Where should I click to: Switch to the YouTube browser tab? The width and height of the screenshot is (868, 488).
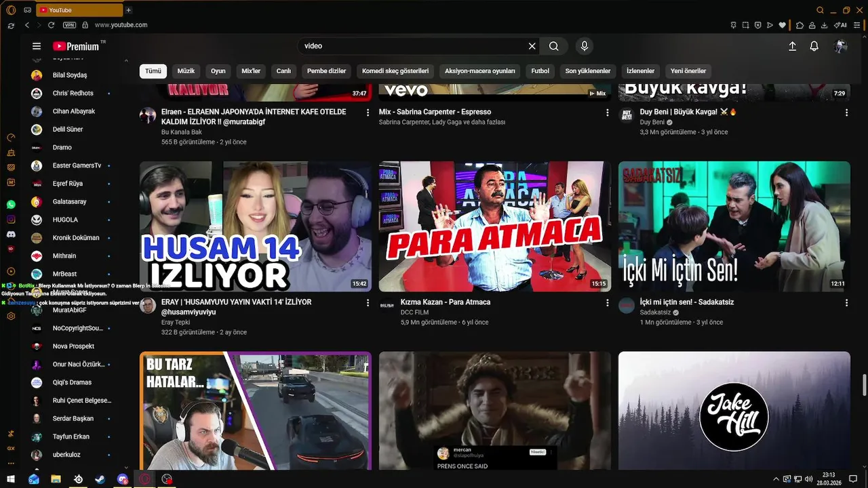click(x=79, y=10)
